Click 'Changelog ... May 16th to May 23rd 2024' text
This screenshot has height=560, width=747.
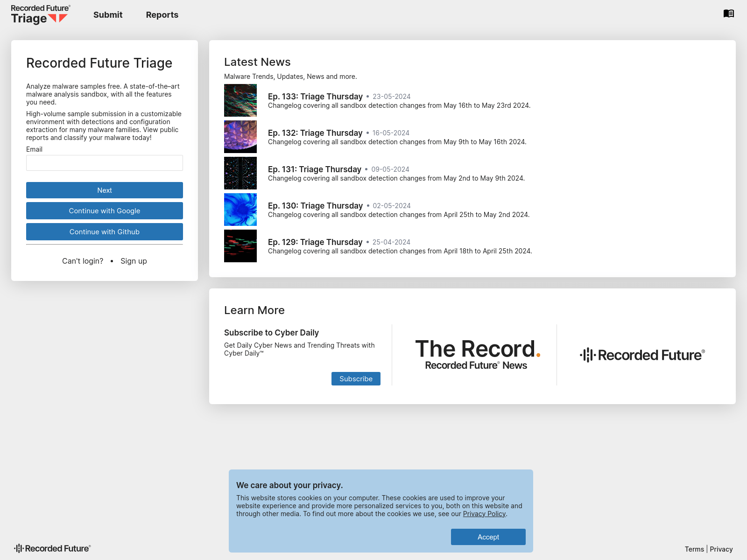399,105
